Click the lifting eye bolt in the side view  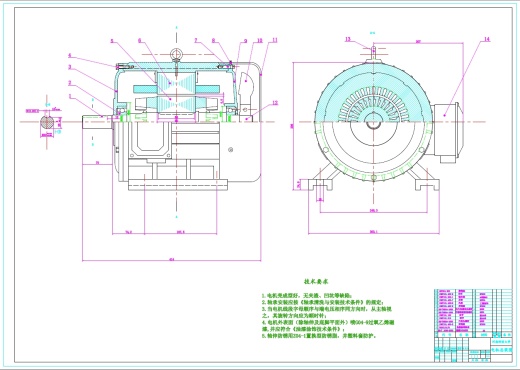[176, 55]
